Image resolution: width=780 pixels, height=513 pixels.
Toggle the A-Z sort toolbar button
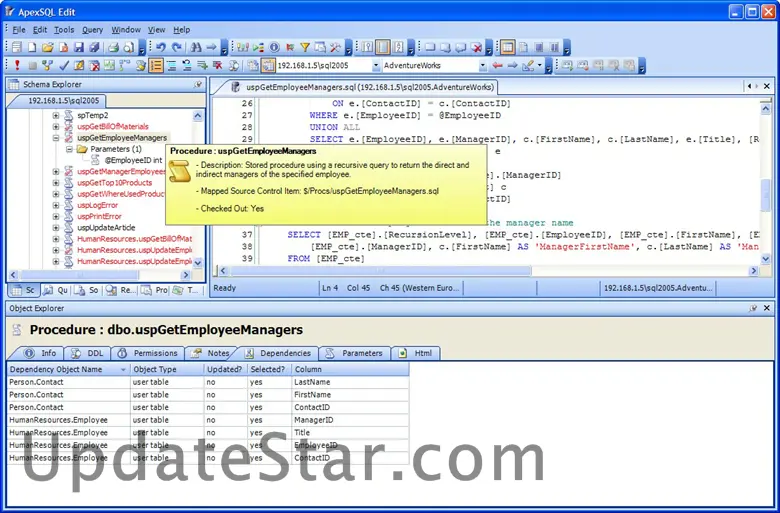pos(398,48)
